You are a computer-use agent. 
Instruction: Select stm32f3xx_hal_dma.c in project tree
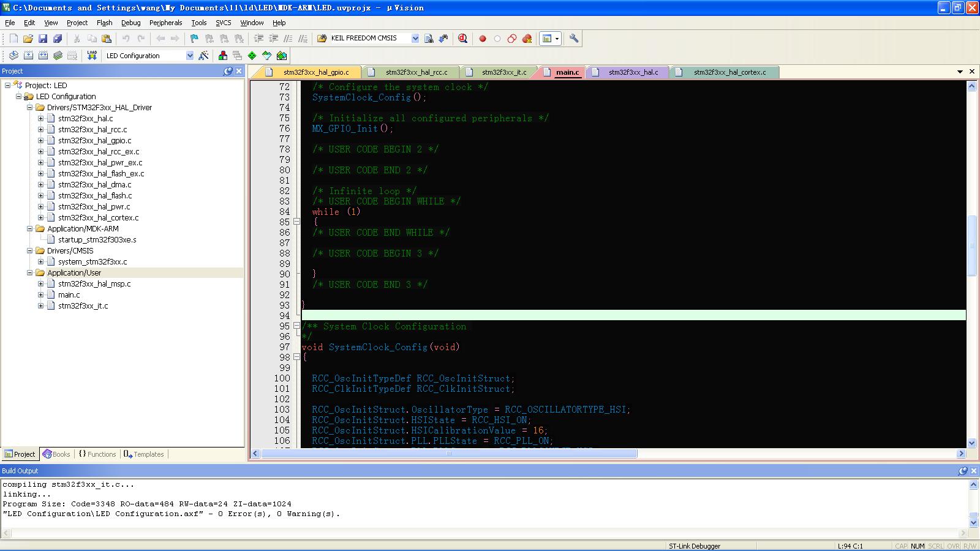(x=95, y=184)
